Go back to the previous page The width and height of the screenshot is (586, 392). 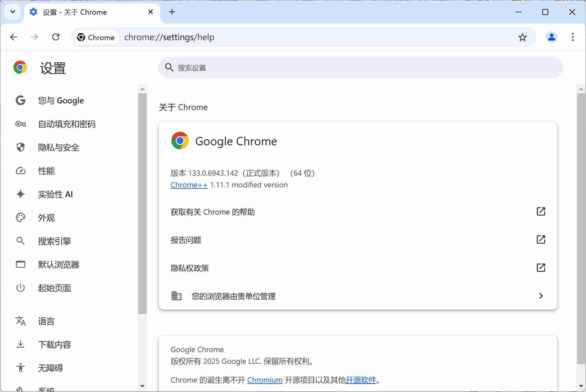coord(14,37)
